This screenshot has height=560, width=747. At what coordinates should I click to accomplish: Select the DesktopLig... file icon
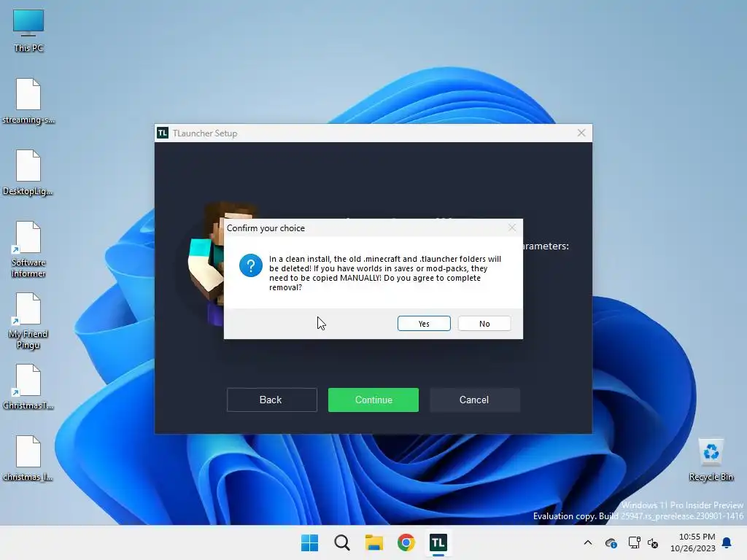28,172
